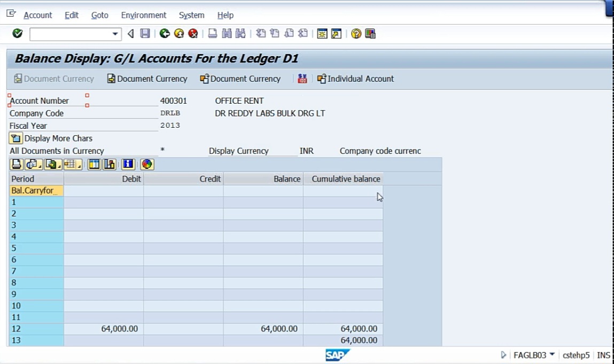This screenshot has width=614, height=364.
Task: Click the Debit column header
Action: 104,179
